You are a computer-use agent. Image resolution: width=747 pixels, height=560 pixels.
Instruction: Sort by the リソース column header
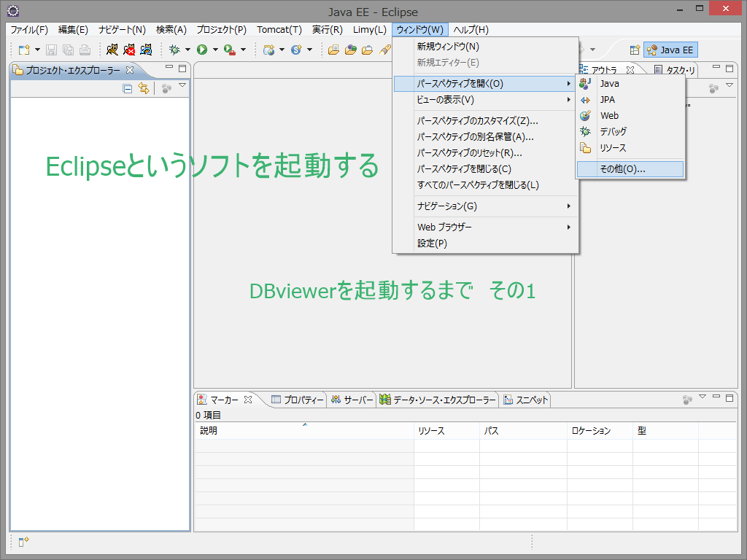tap(446, 430)
